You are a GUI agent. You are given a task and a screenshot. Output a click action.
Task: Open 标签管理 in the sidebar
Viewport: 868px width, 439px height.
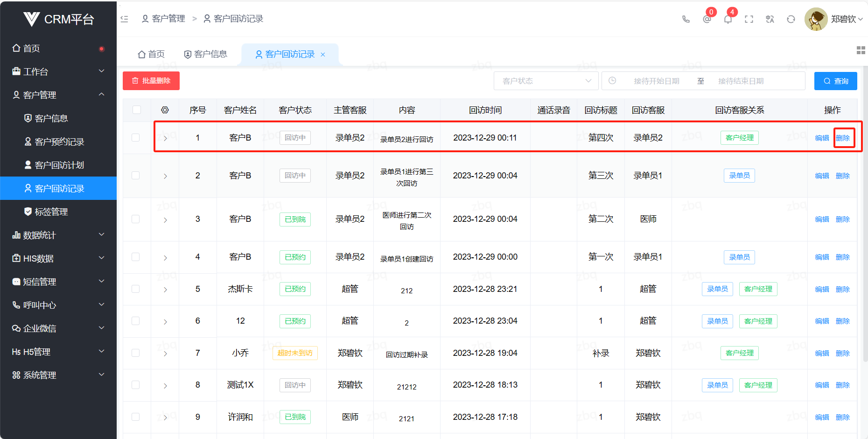58,212
